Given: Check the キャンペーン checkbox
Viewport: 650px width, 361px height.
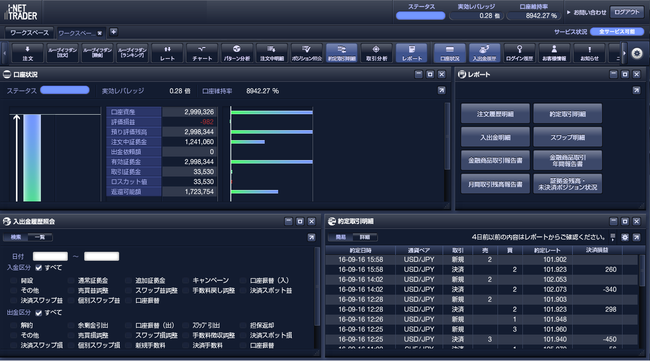Looking at the screenshot, I should pyautogui.click(x=185, y=281).
